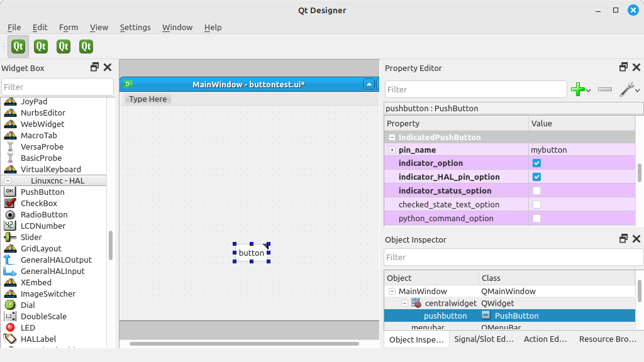Uncheck indicator_option checkbox
The width and height of the screenshot is (644, 362).
[537, 163]
